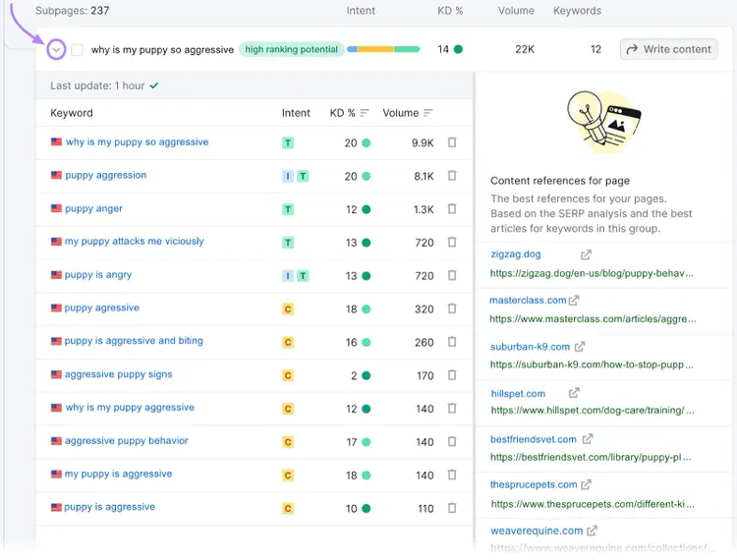Image resolution: width=737 pixels, height=560 pixels.
Task: Click the I intent badge for 'puppy aggression'
Action: pyautogui.click(x=288, y=176)
